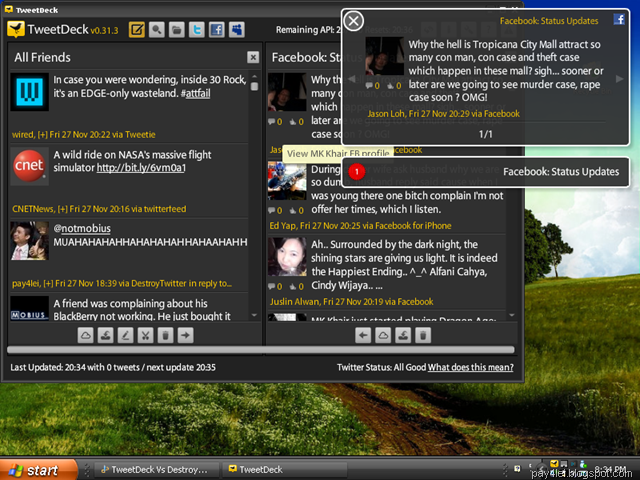The width and height of the screenshot is (640, 480).
Task: Click the Twitter bird toolbar icon
Action: click(197, 30)
